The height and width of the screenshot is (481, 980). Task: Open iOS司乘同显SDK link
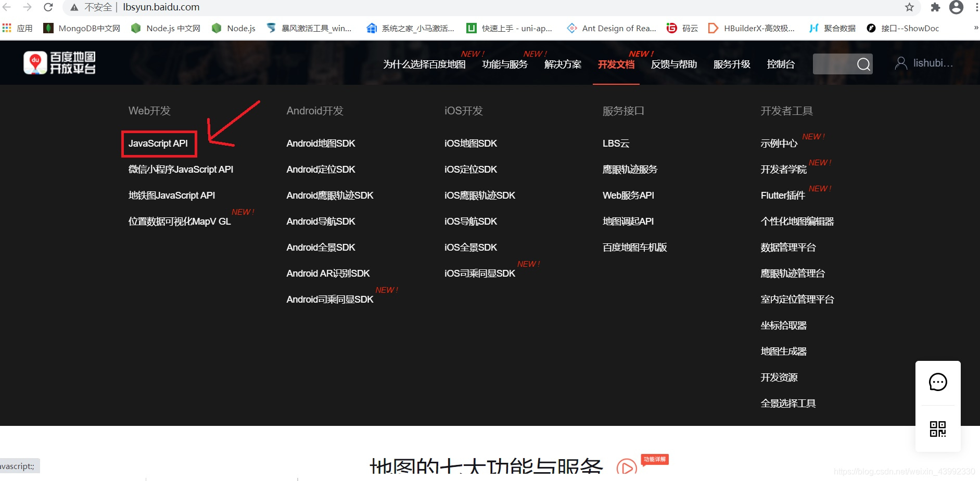pyautogui.click(x=480, y=274)
